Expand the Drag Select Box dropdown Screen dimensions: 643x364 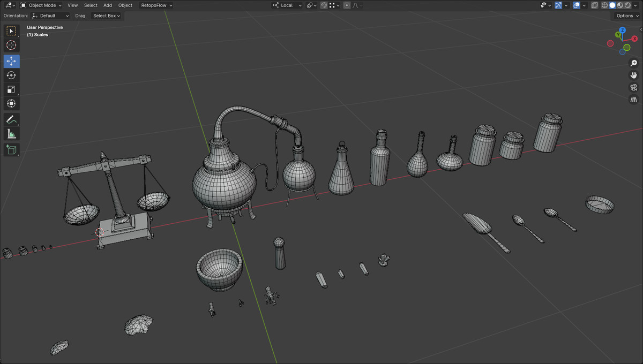[x=107, y=16]
